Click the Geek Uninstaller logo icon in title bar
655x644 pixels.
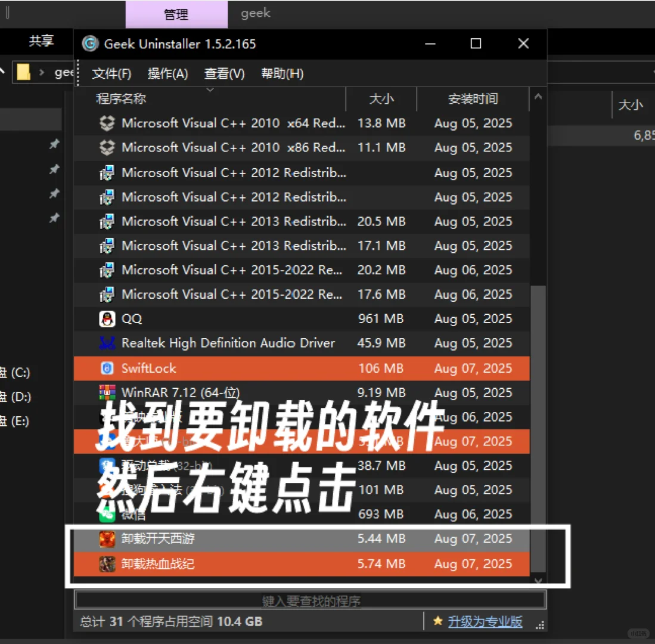pos(90,44)
